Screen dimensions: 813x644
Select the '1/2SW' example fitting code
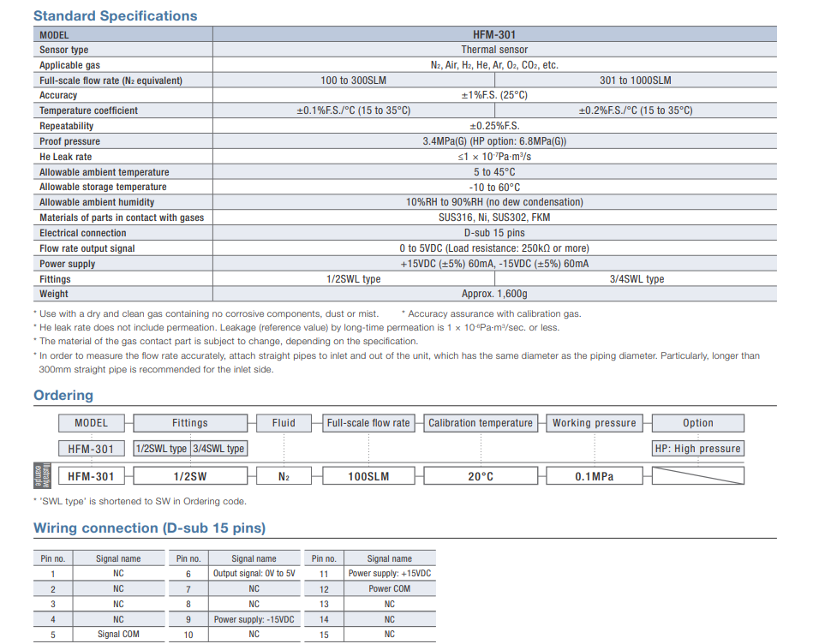[190, 476]
